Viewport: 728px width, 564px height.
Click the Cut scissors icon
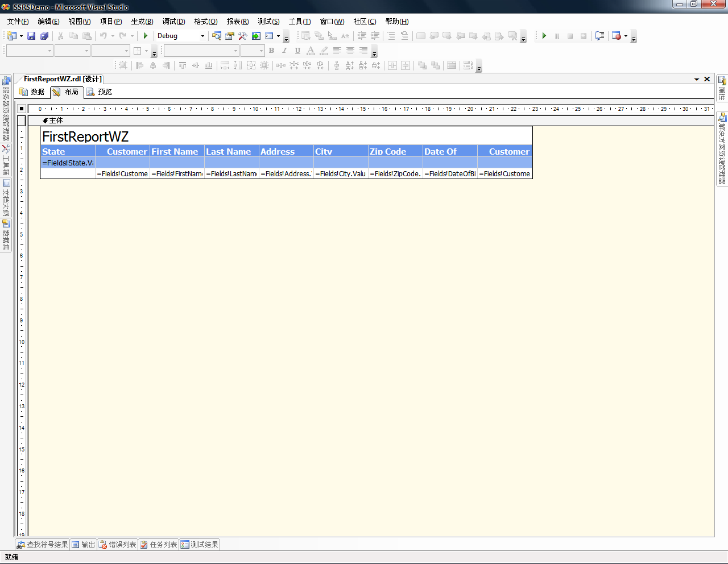click(60, 36)
